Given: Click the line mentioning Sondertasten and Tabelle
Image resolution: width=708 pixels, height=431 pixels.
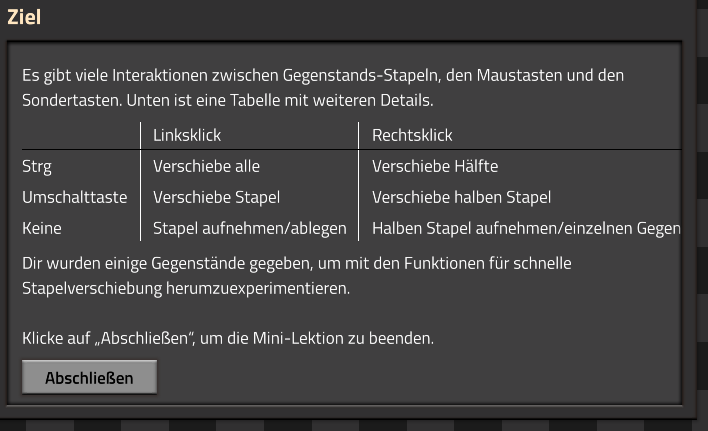Looking at the screenshot, I should coord(228,100).
